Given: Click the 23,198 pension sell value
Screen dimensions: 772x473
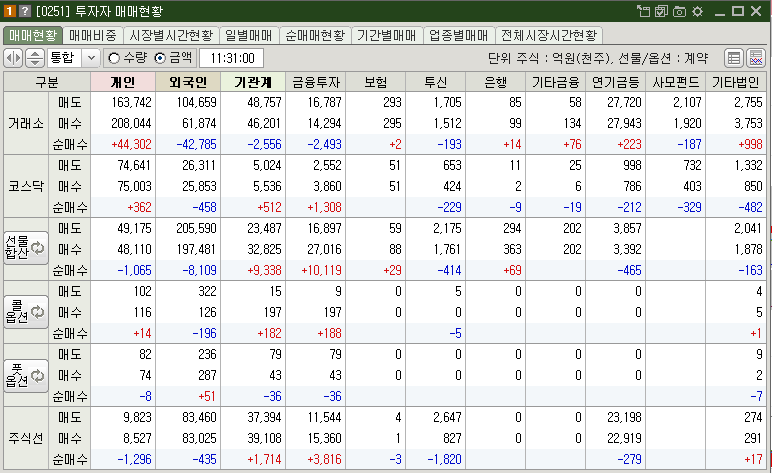Looking at the screenshot, I should [x=624, y=417].
